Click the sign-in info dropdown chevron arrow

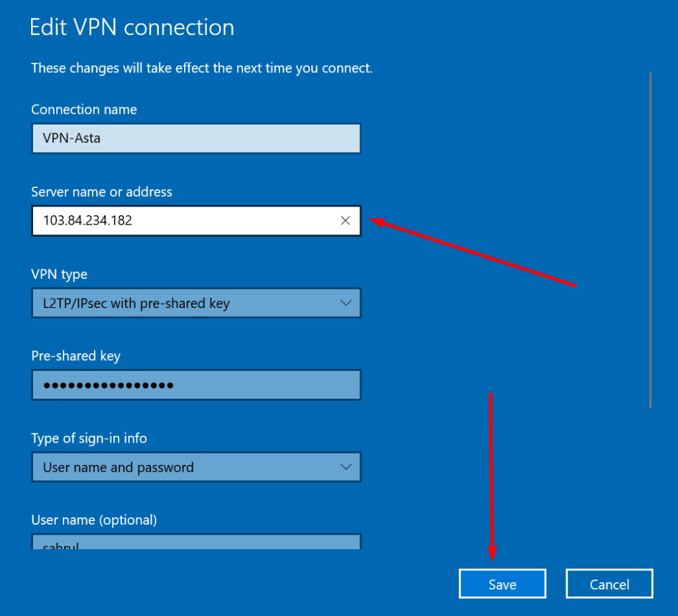point(345,467)
